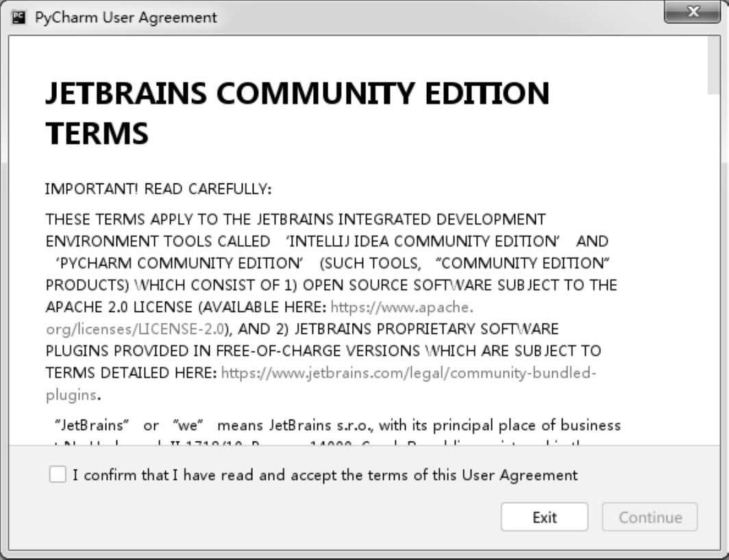Viewport: 729px width, 560px height.
Task: Click the 'PyCharm User Agreement' window title
Action: (125, 18)
